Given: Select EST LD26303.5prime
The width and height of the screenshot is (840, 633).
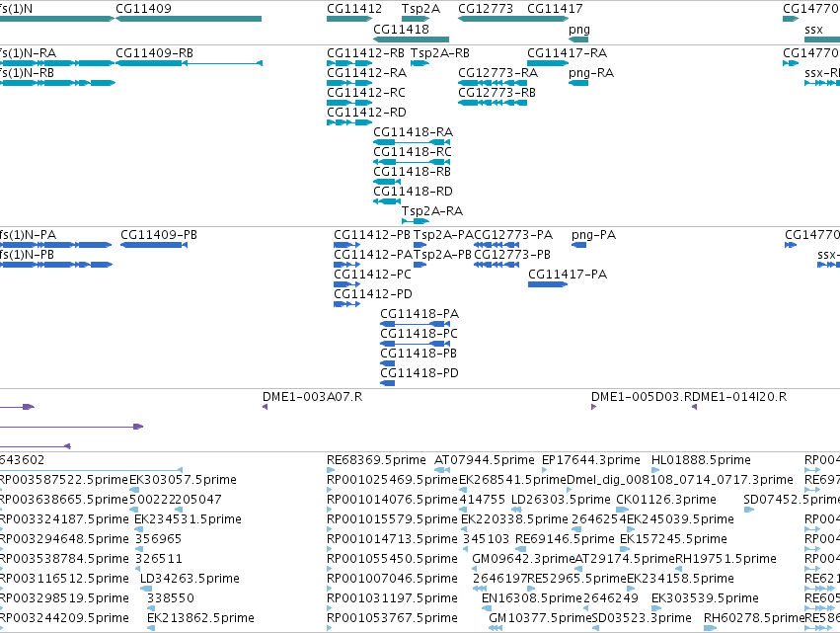Looking at the screenshot, I should (x=561, y=500).
